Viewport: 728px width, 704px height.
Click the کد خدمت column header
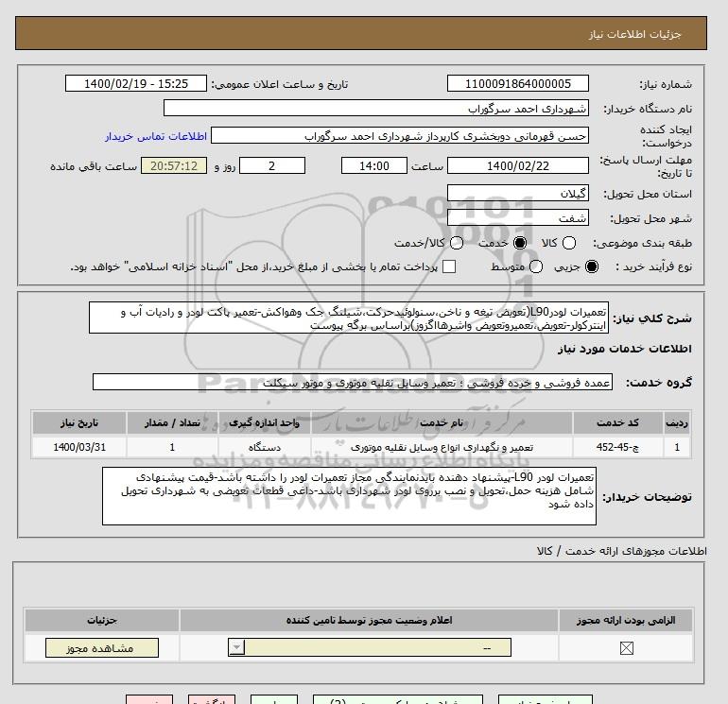click(x=617, y=422)
